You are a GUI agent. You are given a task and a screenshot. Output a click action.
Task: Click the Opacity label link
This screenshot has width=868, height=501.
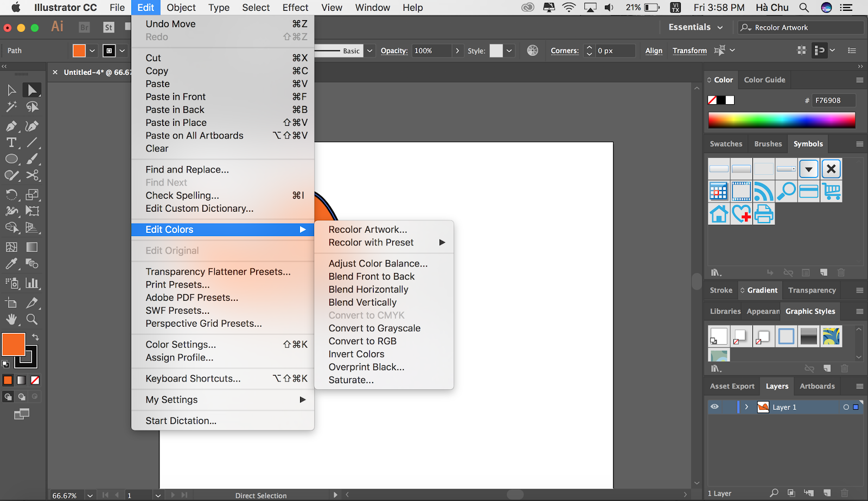pos(394,50)
